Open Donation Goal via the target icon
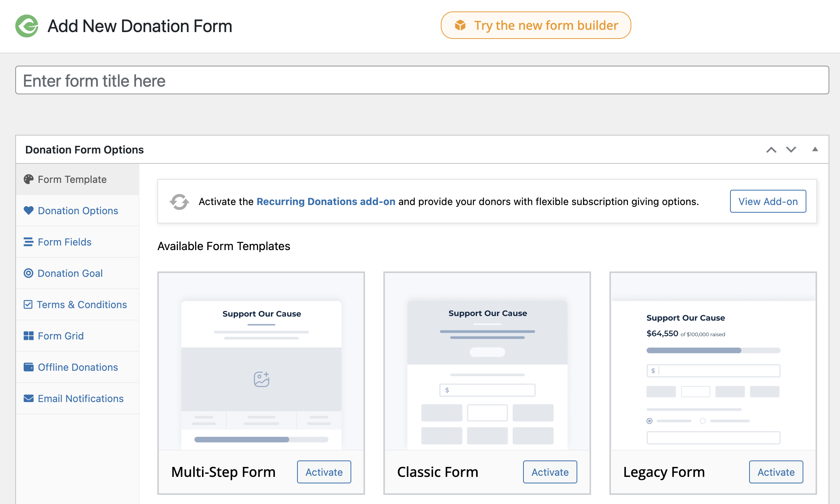Screen dimensions: 840x504 click(x=28, y=273)
